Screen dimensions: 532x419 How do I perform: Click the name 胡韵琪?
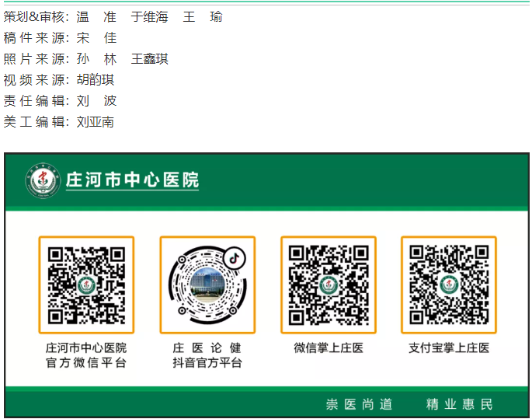point(96,80)
